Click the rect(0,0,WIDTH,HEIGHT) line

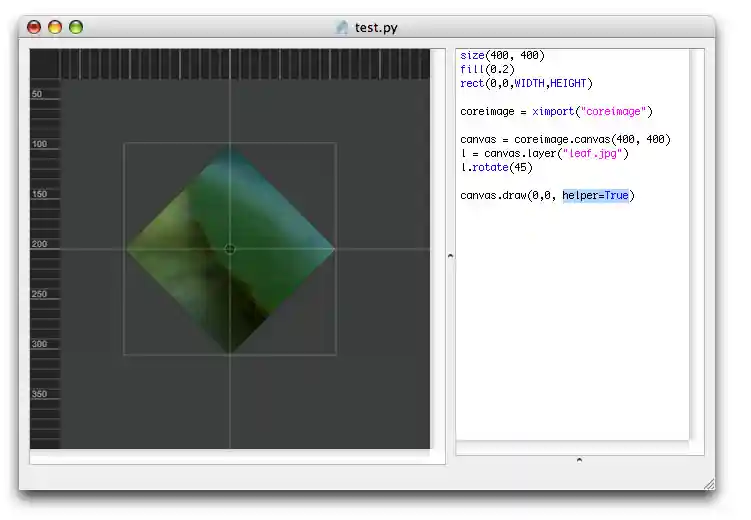[526, 84]
